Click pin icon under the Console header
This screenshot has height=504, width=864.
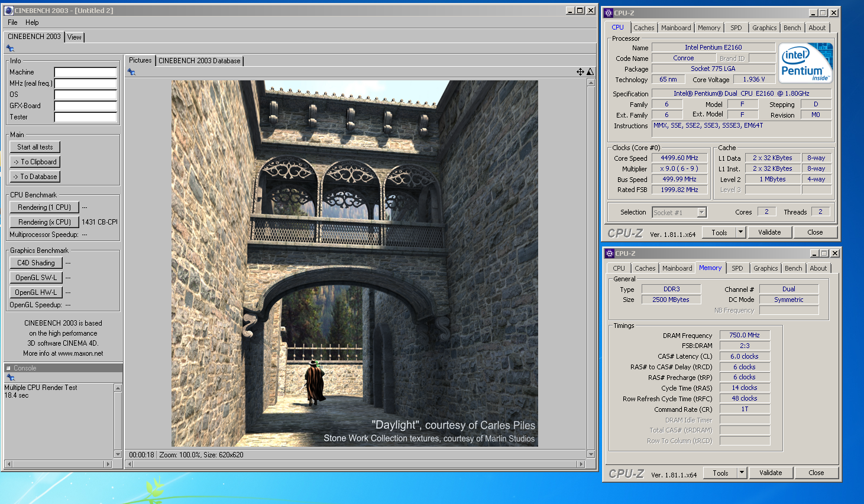click(x=10, y=377)
